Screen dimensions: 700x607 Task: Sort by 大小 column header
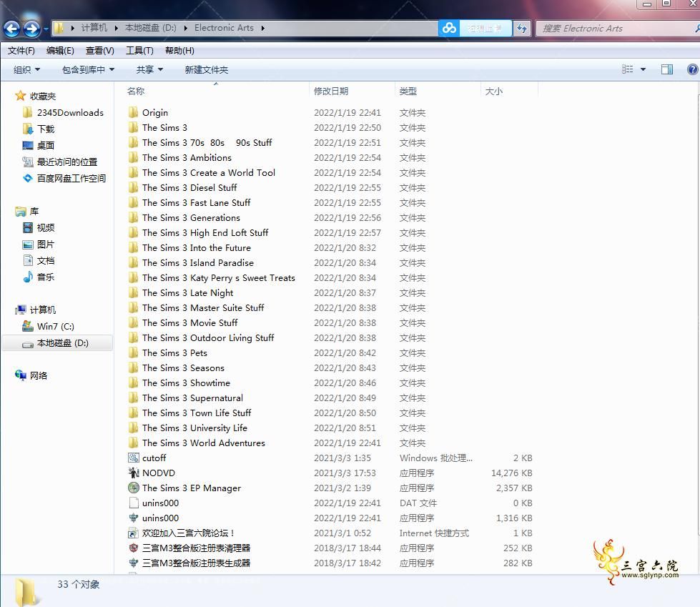[494, 91]
